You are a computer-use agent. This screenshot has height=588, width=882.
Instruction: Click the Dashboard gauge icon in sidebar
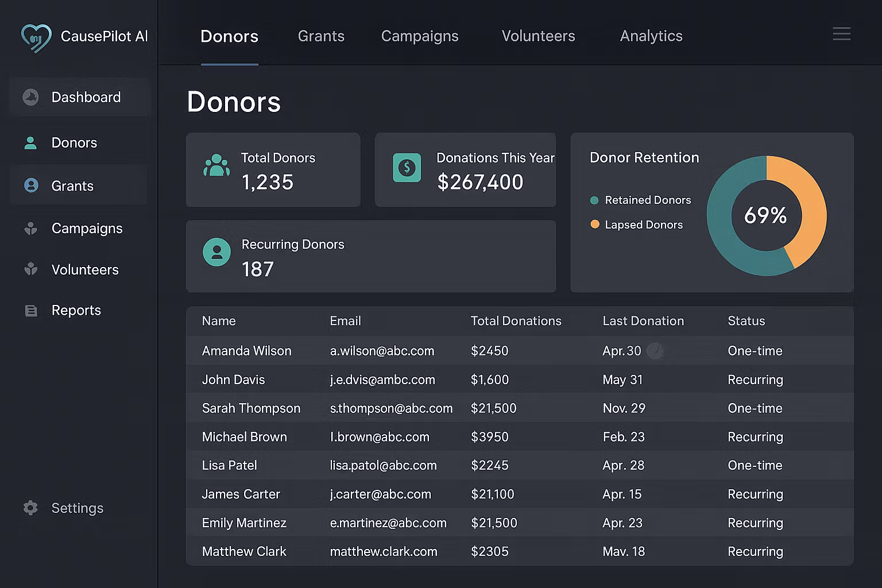30,97
